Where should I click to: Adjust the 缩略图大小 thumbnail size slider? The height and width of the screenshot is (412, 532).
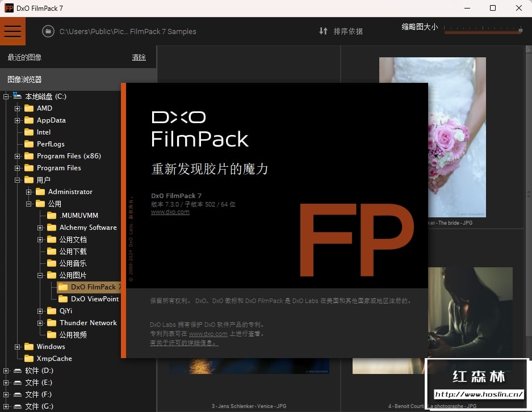click(x=483, y=31)
